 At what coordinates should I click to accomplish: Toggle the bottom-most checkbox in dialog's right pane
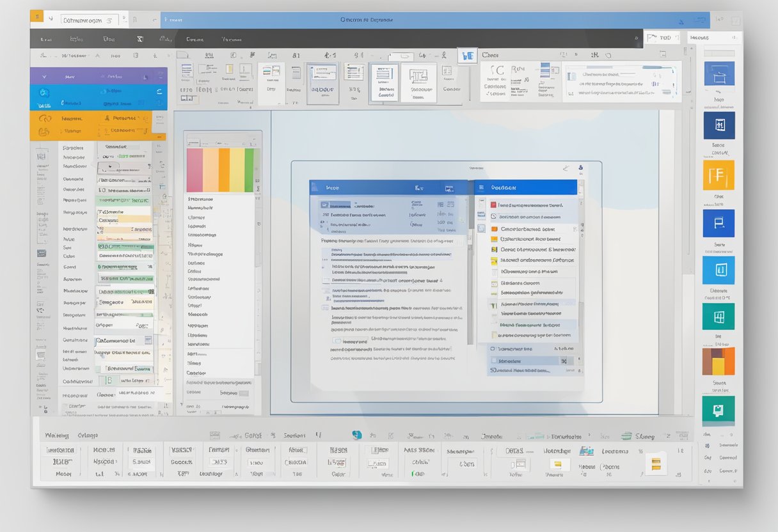coord(493,370)
